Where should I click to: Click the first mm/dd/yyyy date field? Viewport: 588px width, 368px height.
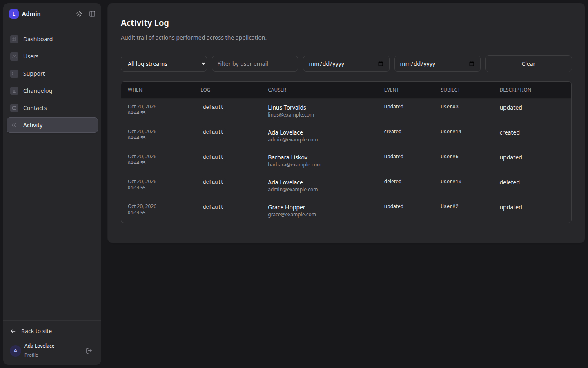346,64
